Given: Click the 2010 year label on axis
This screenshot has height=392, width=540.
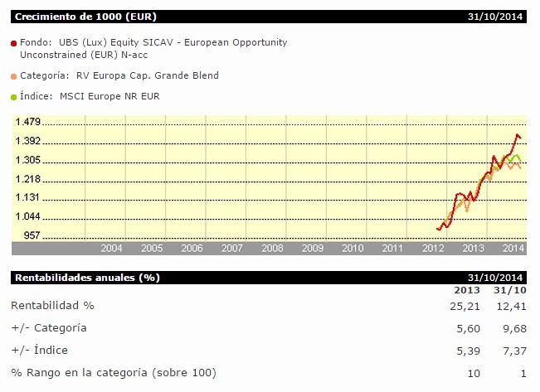Looking at the screenshot, I should [x=353, y=248].
